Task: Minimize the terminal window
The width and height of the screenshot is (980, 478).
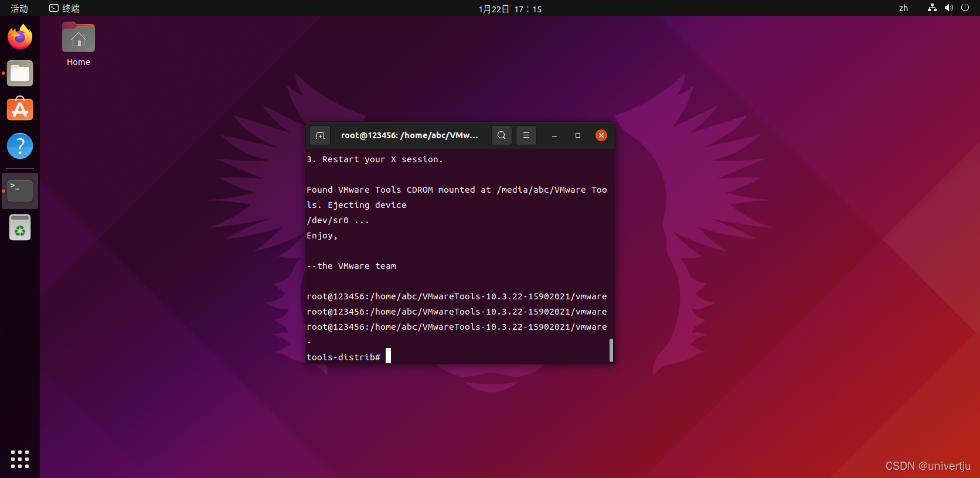Action: pos(554,135)
